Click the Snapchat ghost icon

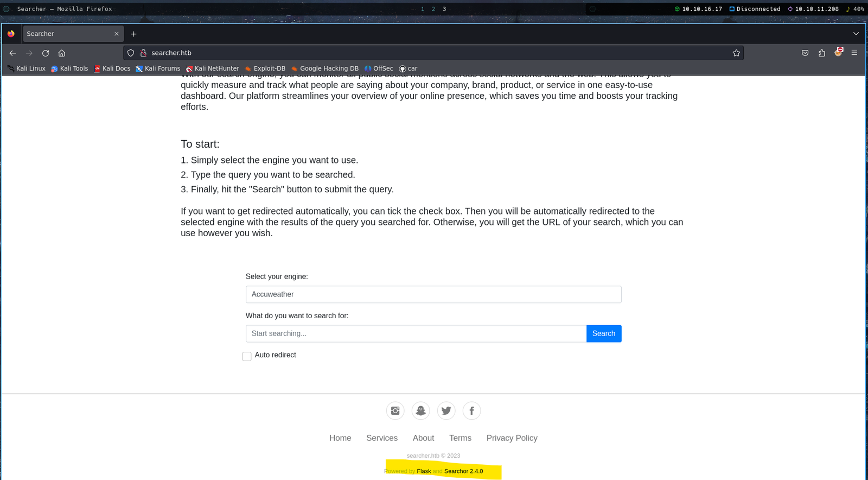pos(420,410)
